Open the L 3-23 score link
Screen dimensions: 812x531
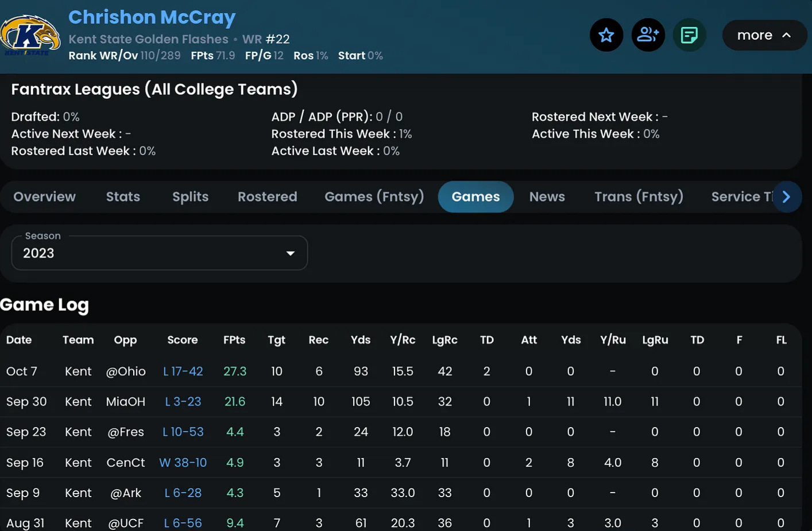tap(183, 402)
